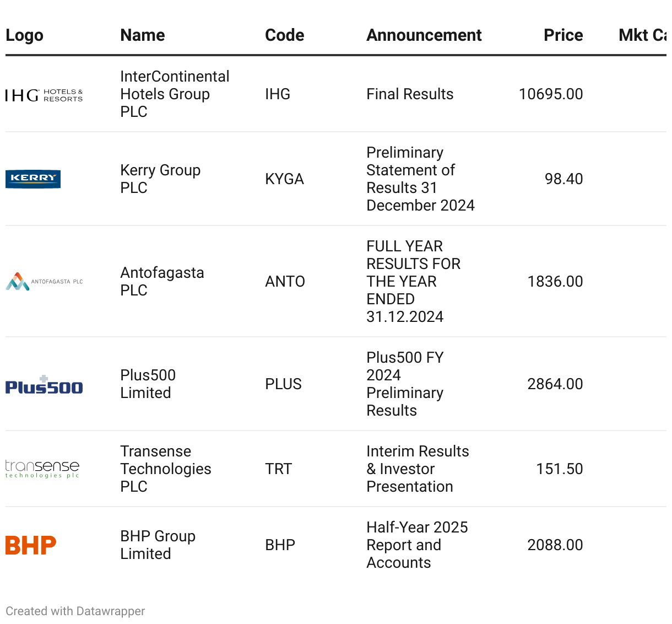Image resolution: width=672 pixels, height=624 pixels.
Task: Click the Logo column header
Action: 24,35
